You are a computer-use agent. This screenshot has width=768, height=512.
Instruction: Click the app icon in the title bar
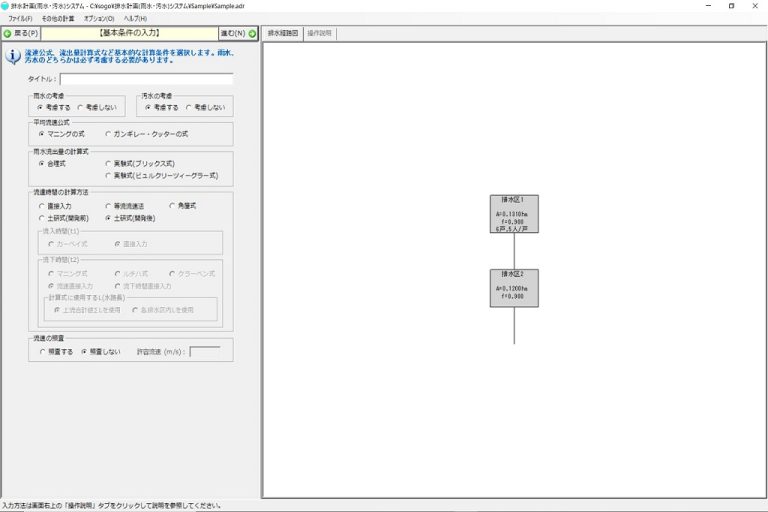click(x=5, y=6)
